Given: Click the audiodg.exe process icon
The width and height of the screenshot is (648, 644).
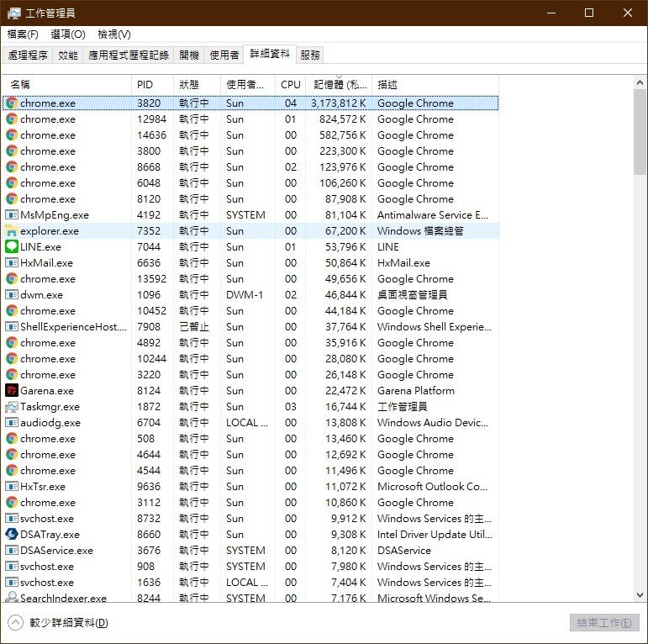Looking at the screenshot, I should point(12,422).
